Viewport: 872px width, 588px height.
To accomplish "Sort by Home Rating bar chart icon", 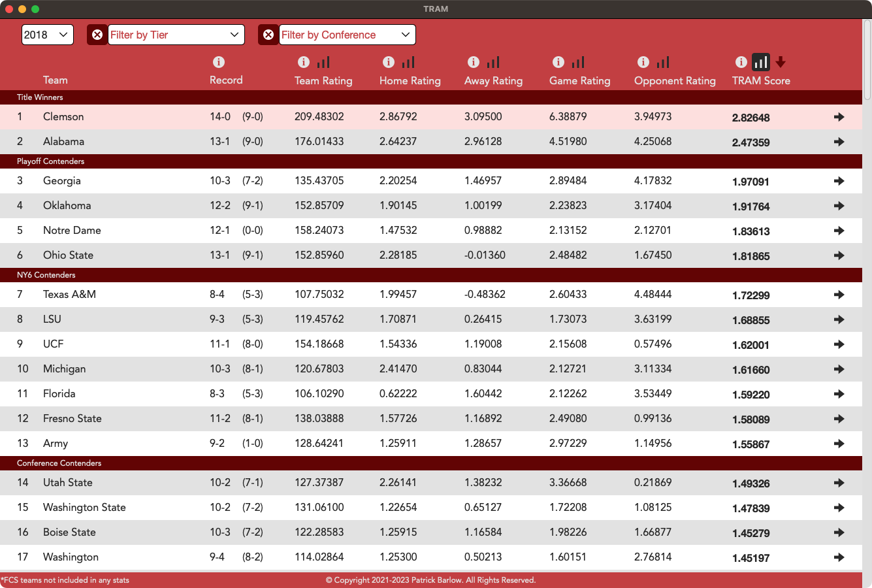I will click(408, 62).
